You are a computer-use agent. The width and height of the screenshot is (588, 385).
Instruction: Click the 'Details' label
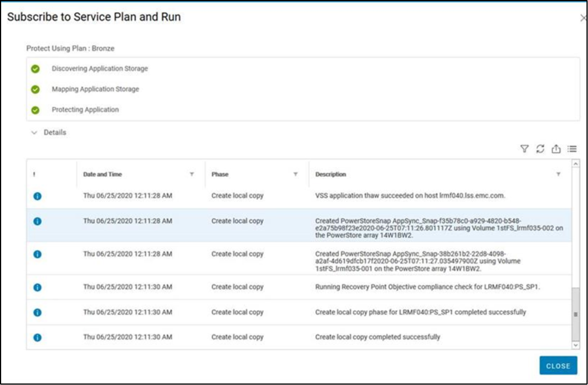(55, 133)
